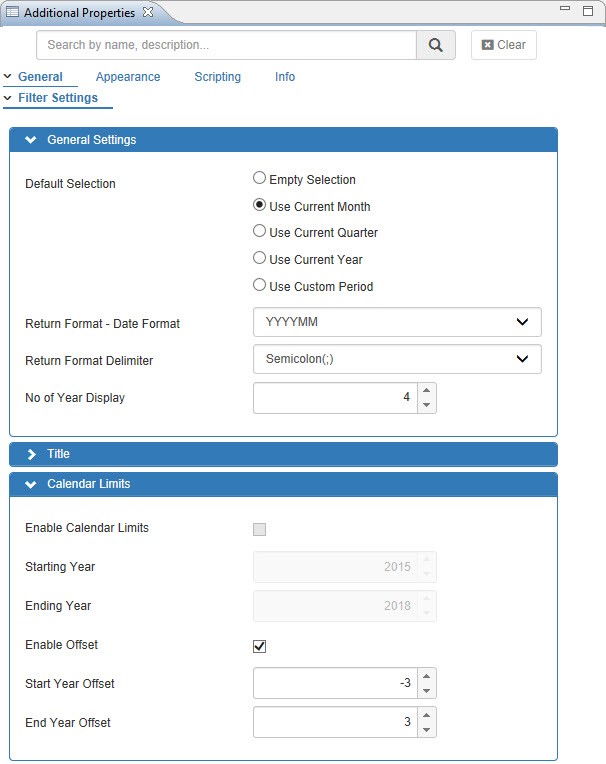Close the Additional Properties tab

(x=148, y=12)
